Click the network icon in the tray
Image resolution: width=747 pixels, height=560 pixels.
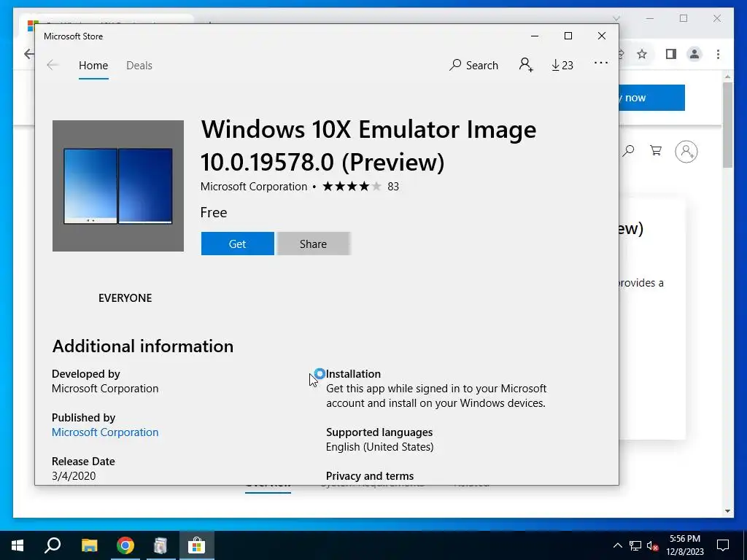pos(635,545)
